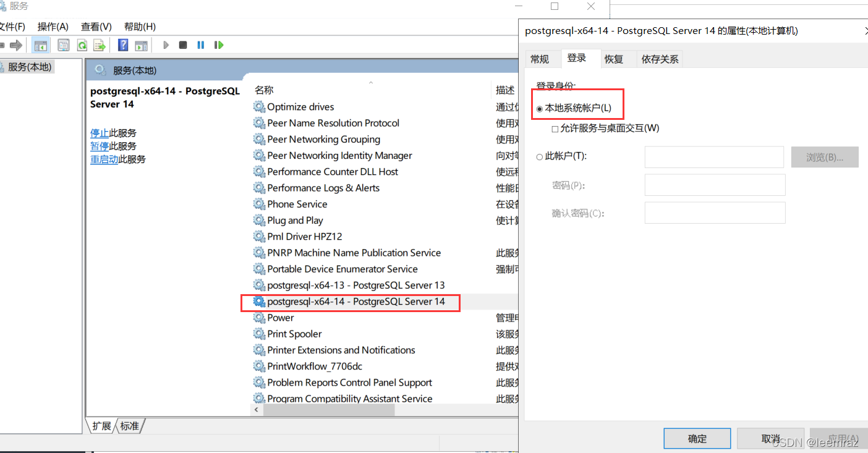
Task: Click gear icon of Phone Service
Action: [259, 204]
